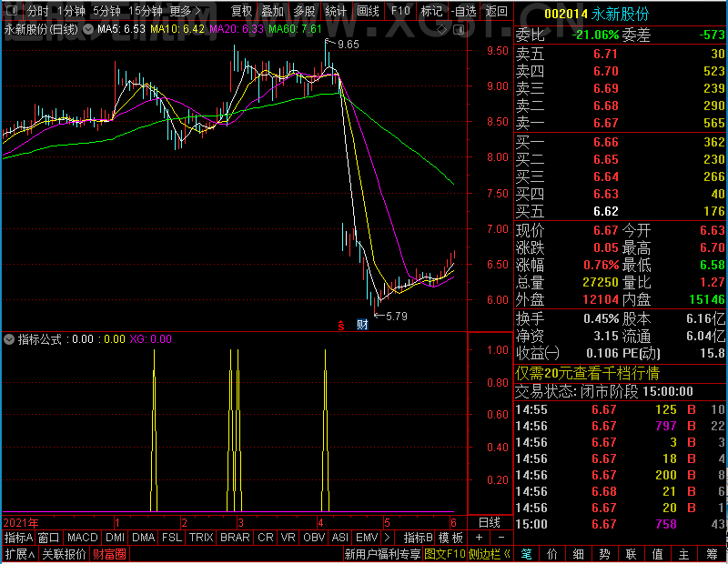Click the 窗口 window button
Viewport: 728px width, 564px height.
click(49, 538)
